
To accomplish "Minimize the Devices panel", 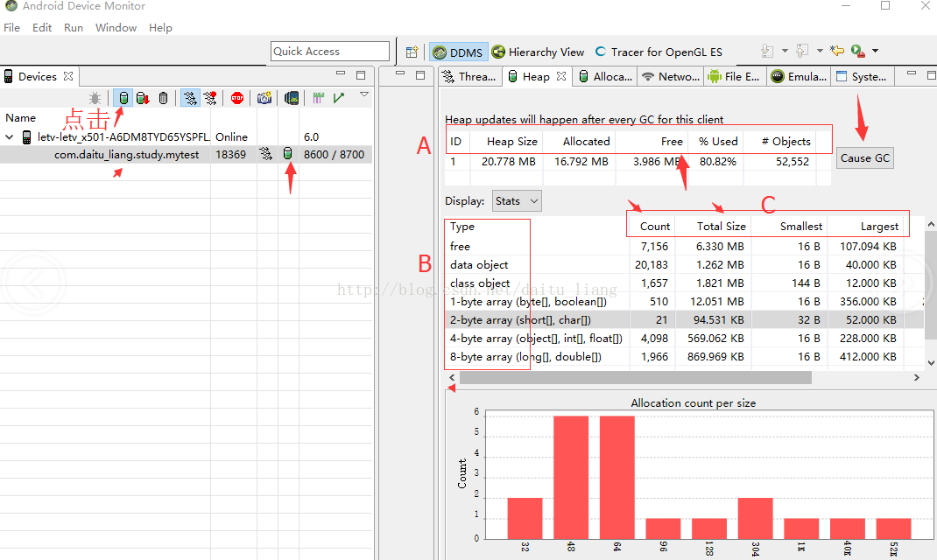I will tap(341, 73).
